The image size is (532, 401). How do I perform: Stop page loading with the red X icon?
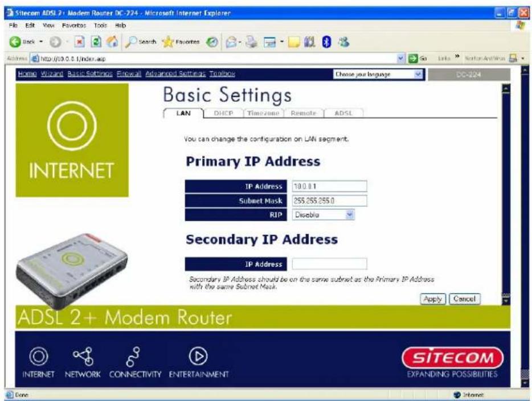pos(79,42)
